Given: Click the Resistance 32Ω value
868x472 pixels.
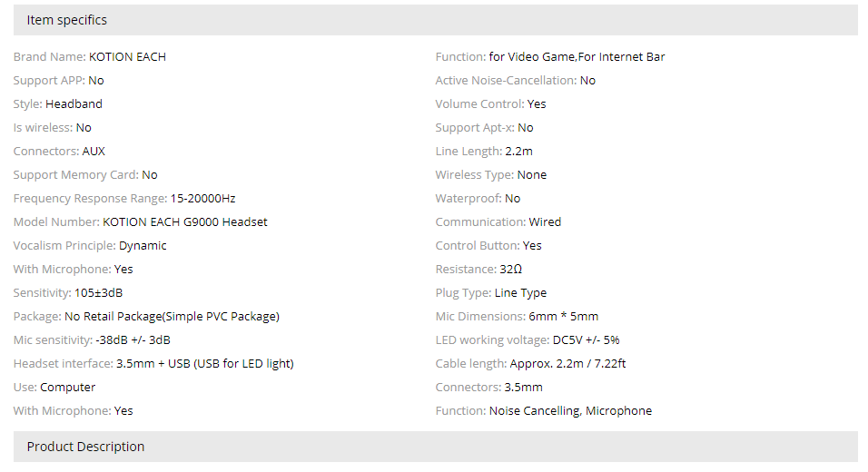Looking at the screenshot, I should 511,270.
